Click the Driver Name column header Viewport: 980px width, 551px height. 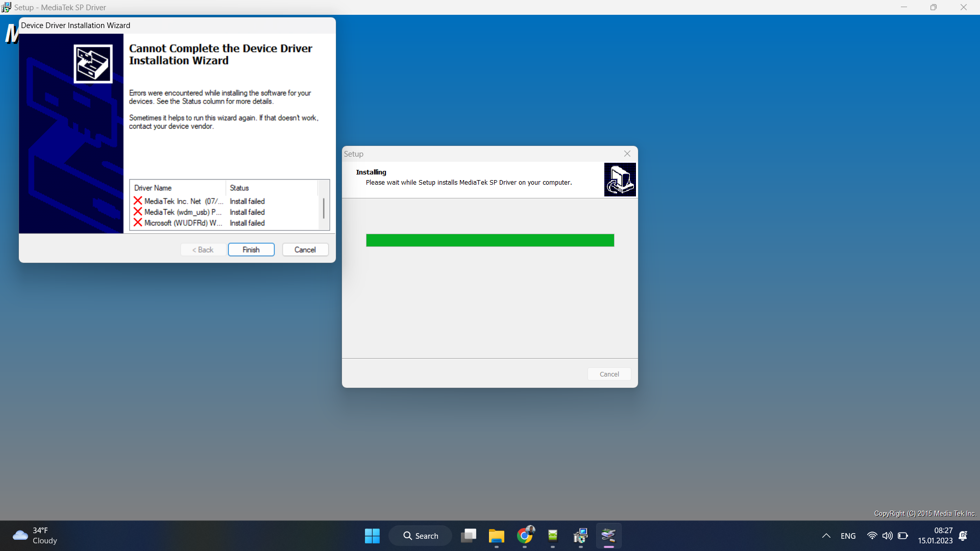pyautogui.click(x=178, y=188)
